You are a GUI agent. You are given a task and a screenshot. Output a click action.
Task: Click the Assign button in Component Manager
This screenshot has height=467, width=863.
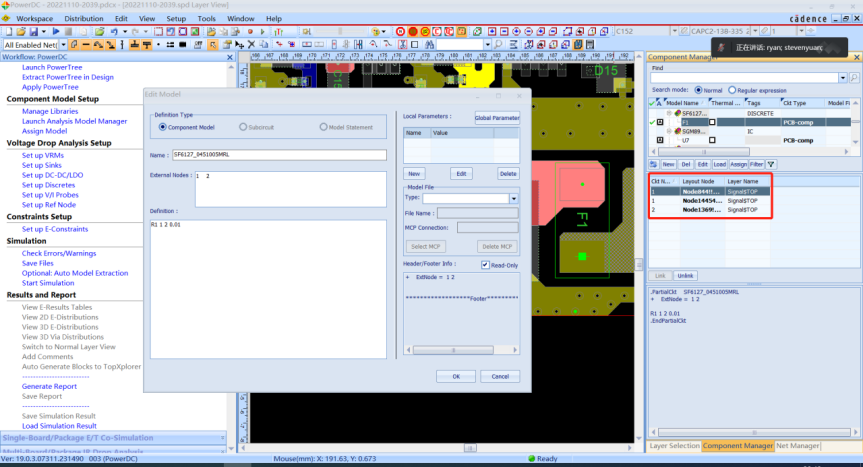point(738,164)
